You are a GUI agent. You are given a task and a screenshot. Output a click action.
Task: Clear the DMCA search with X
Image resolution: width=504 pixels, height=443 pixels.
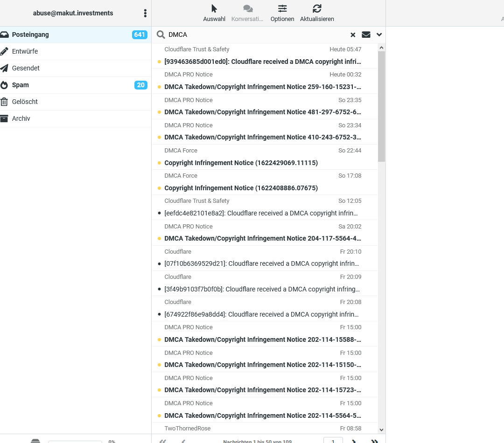353,35
